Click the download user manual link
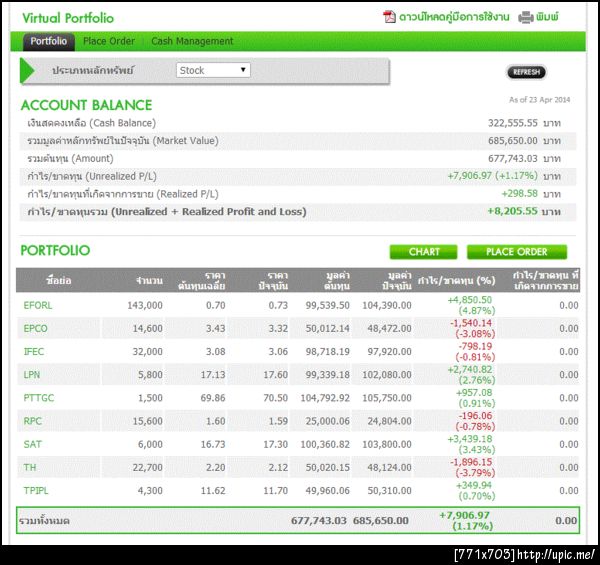 454,17
